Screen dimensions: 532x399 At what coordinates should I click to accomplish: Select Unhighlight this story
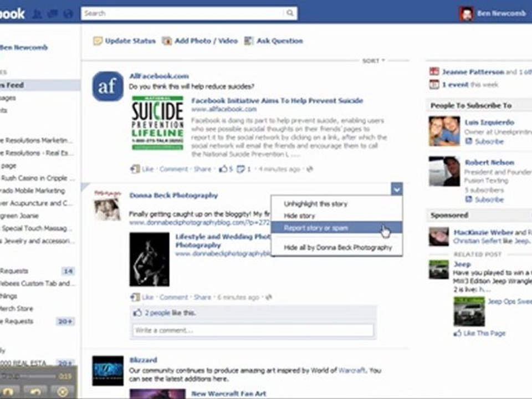(315, 204)
